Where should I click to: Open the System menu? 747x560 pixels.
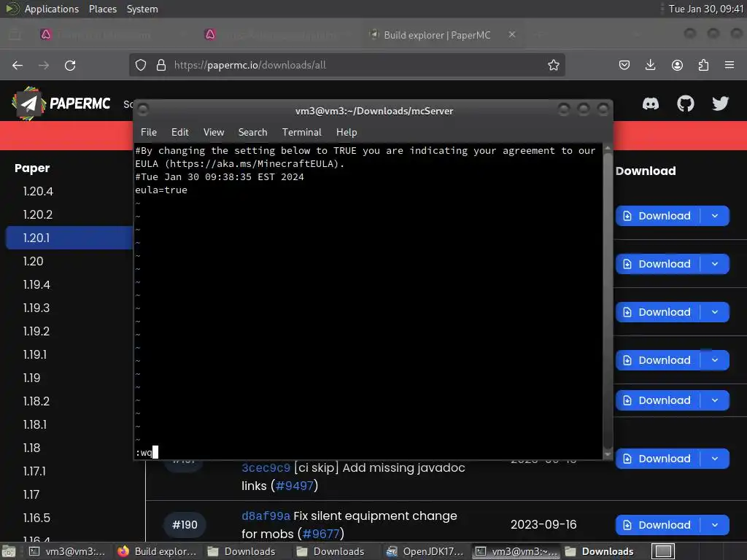click(142, 9)
